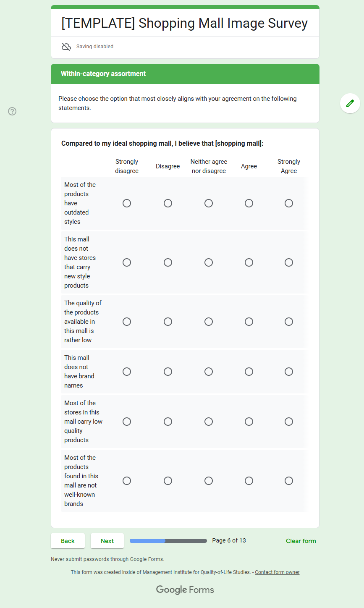
Task: Select Strongly disagree for outdated styles statement
Action: 127,203
